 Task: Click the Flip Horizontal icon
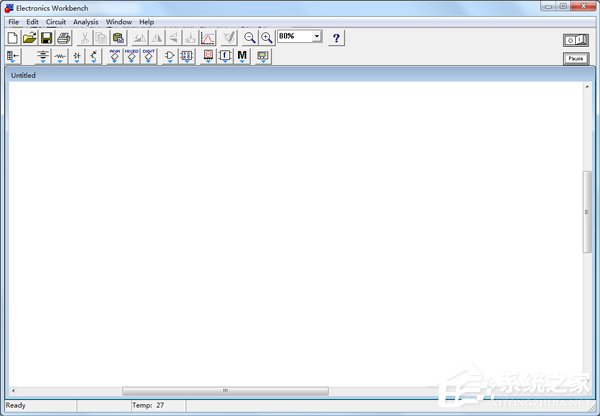[x=157, y=38]
